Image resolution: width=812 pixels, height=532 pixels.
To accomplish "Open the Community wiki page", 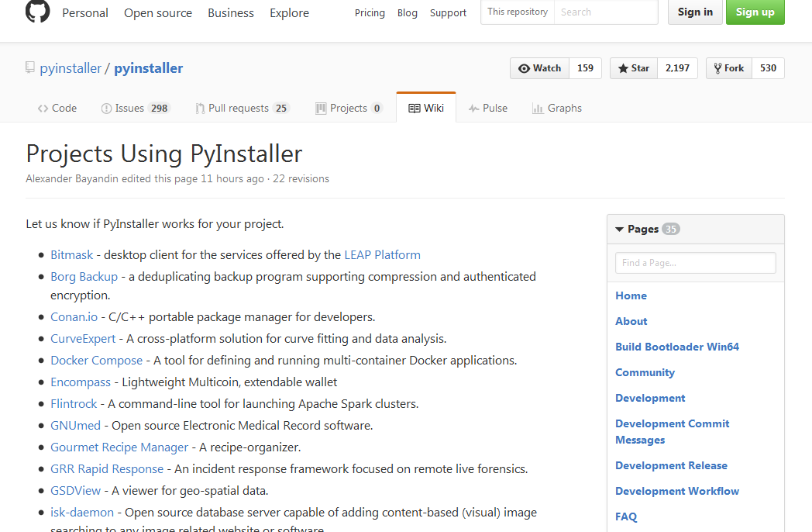I will pos(645,372).
